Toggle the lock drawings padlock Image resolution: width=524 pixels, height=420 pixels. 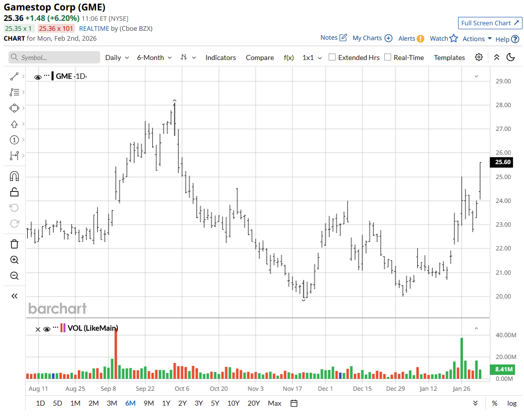coord(14,192)
